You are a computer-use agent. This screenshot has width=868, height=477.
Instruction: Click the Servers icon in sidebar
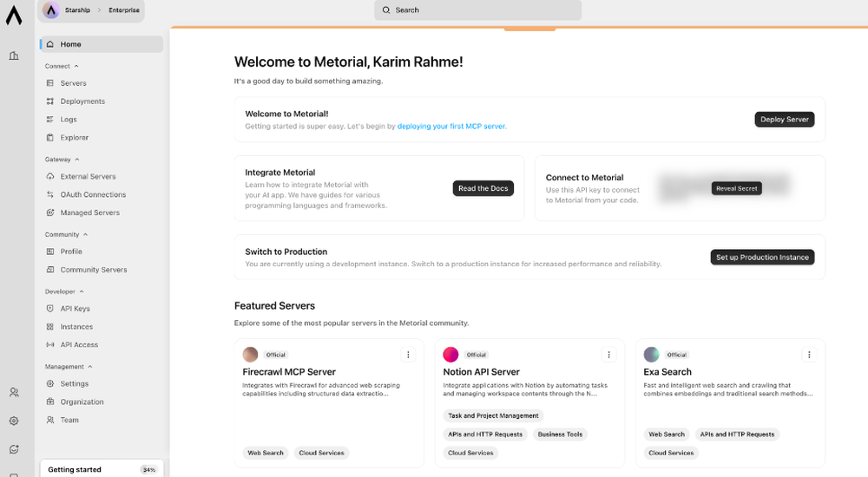(50, 83)
